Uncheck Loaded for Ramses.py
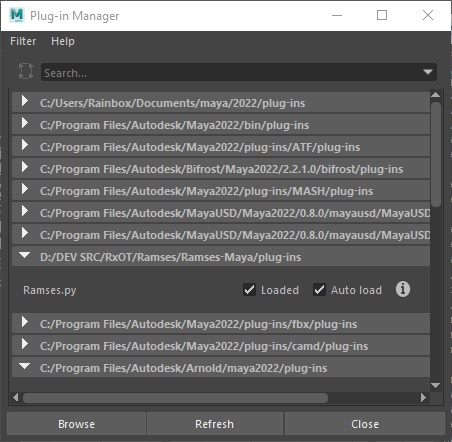 click(249, 290)
